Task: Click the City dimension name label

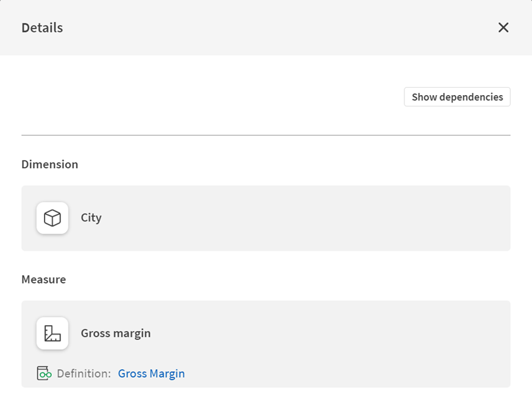Action: [91, 217]
